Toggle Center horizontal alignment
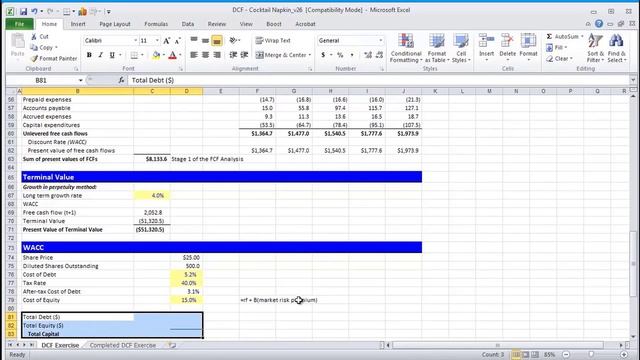640x360 pixels. point(205,55)
